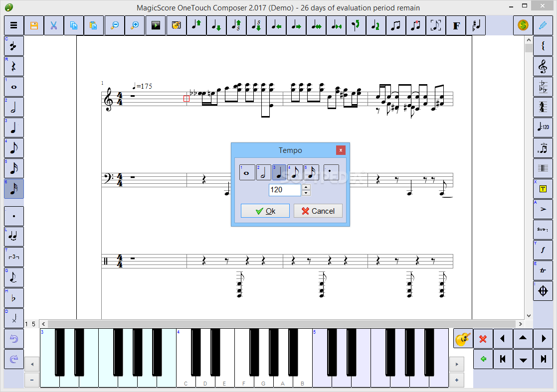This screenshot has height=392, width=557.
Task: Open tempo 120 tool in right panel
Action: 543,128
